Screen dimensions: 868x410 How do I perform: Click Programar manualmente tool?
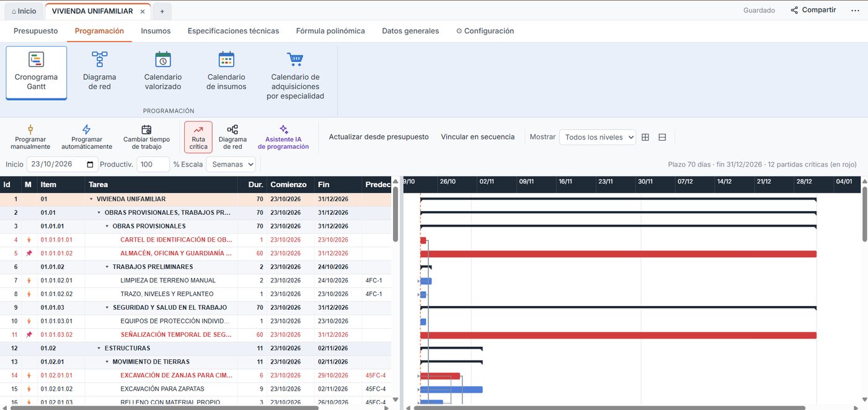[x=30, y=137]
